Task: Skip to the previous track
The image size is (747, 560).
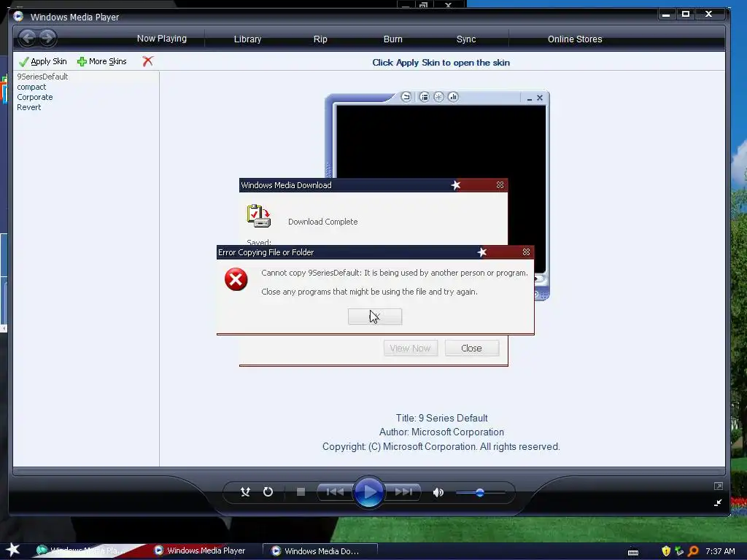Action: (335, 492)
